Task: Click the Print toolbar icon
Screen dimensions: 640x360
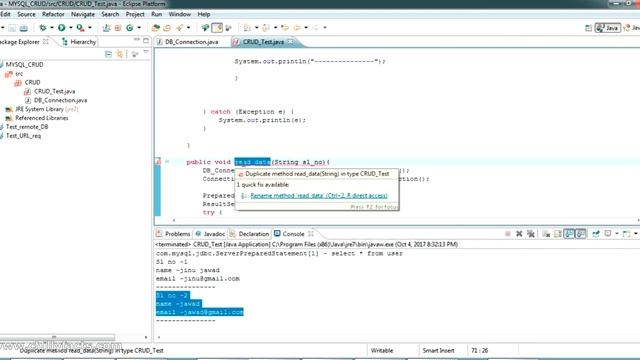Action: point(24,28)
